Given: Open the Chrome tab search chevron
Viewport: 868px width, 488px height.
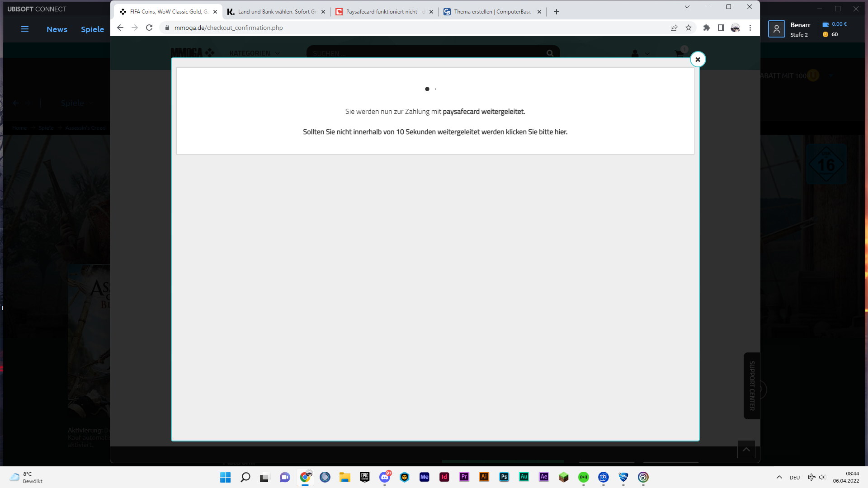Looking at the screenshot, I should pos(687,7).
